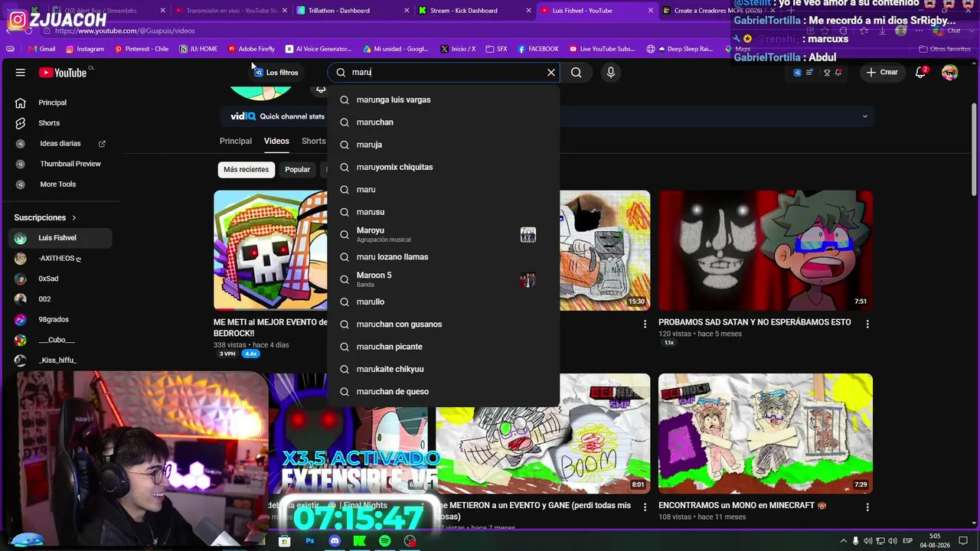Choose the suggestion "marunga luis vargas"
980x551 pixels.
[443, 99]
